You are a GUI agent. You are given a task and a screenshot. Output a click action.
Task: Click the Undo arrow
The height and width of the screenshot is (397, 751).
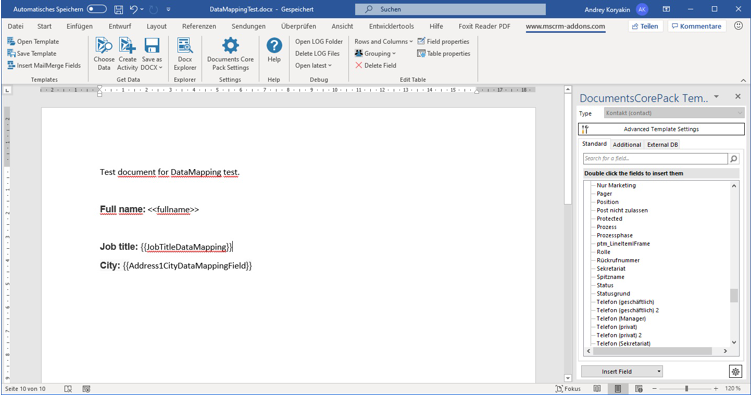pyautogui.click(x=134, y=9)
